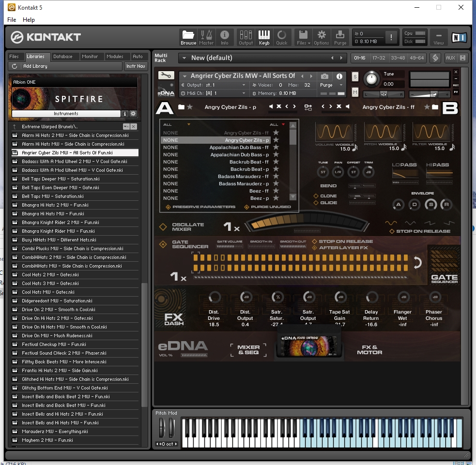The width and height of the screenshot is (476, 465).
Task: Adjust the Dist. Drive knob
Action: coord(215,297)
